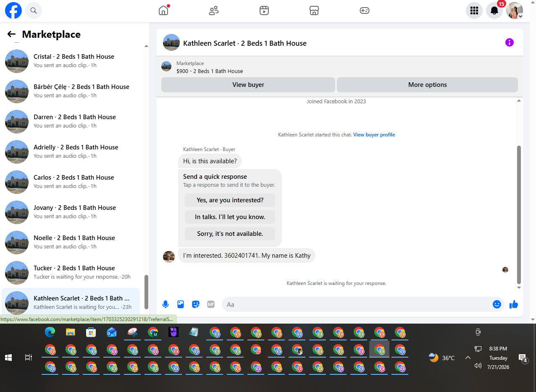This screenshot has height=392, width=536.
Task: Open the 8:38 PM clock calendar
Action: coord(498,358)
